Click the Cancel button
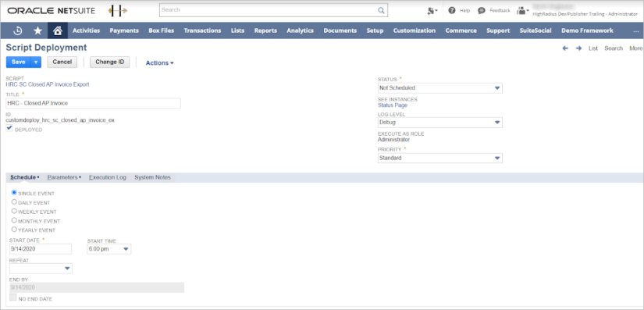This screenshot has height=310, width=644. click(x=62, y=62)
